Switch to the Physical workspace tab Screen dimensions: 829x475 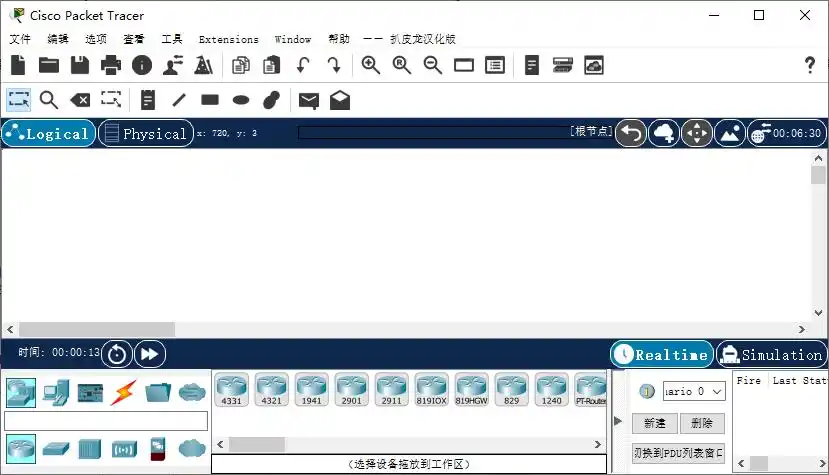144,133
